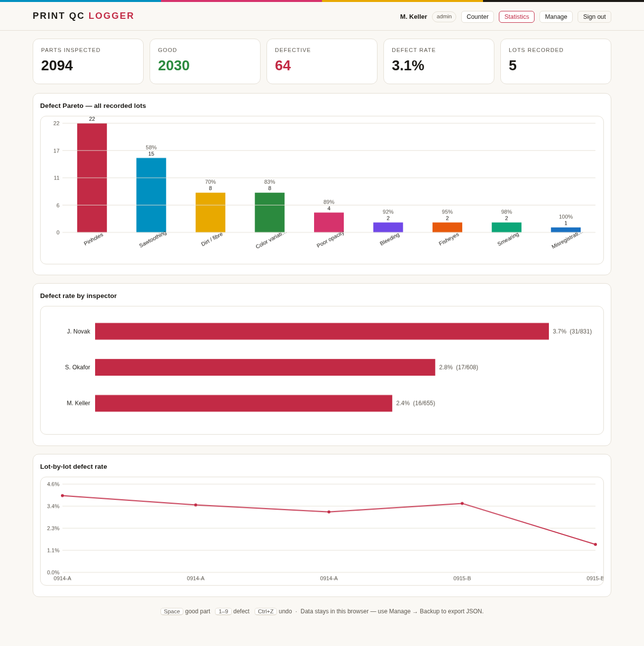Open the Counter page
Screen dimensions: 644x646
click(478, 17)
